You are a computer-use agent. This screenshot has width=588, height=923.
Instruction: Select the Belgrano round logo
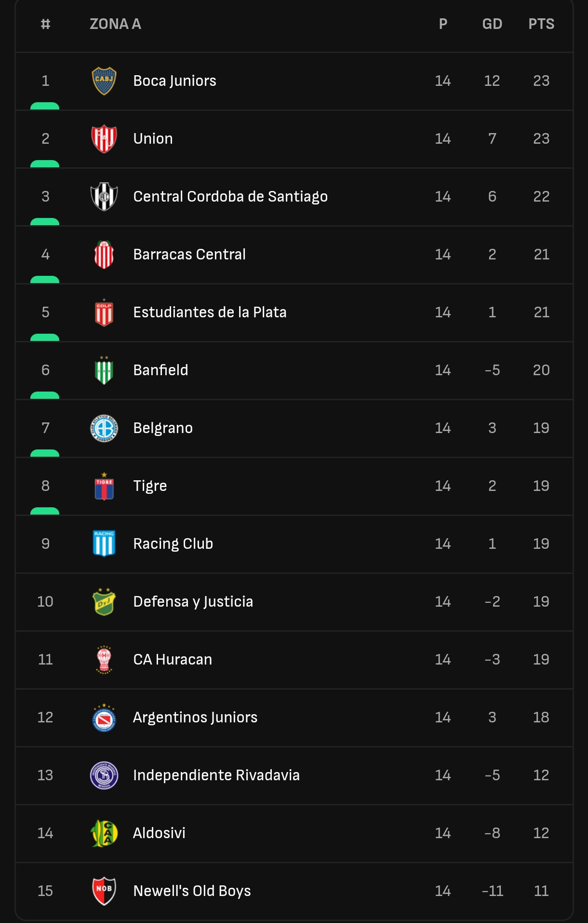pyautogui.click(x=104, y=428)
